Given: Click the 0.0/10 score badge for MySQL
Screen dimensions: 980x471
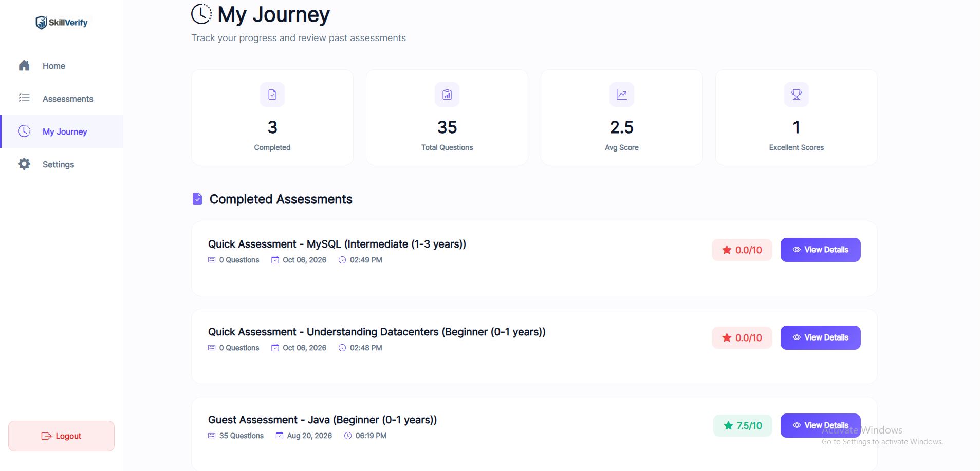Looking at the screenshot, I should point(742,250).
